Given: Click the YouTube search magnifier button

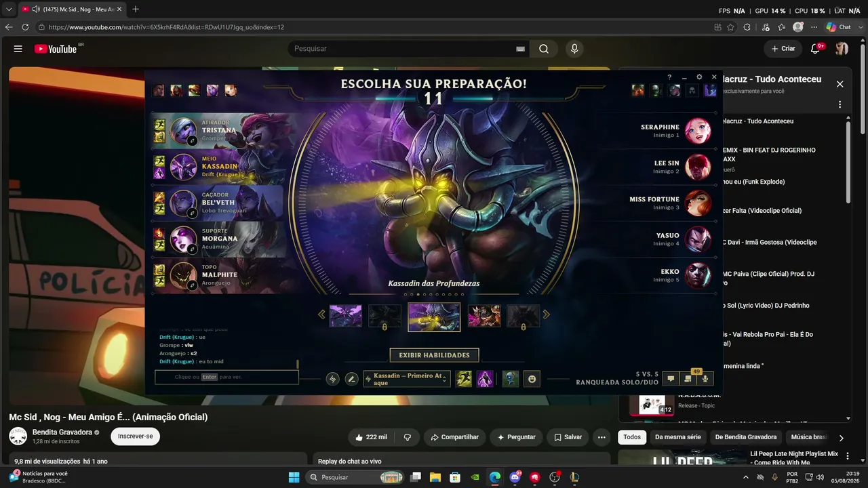Looking at the screenshot, I should [x=544, y=49].
